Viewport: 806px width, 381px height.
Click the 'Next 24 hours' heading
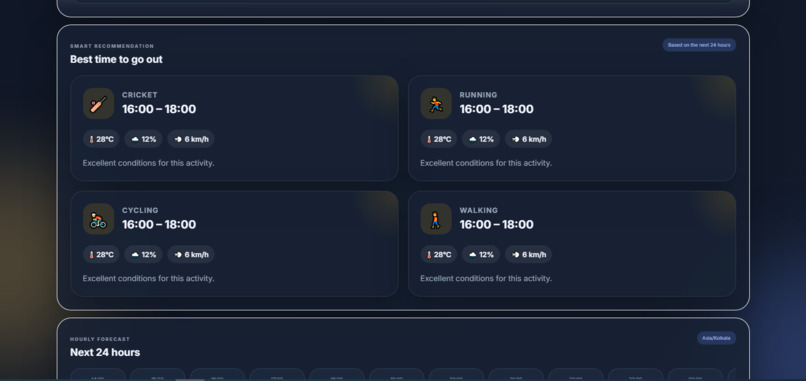click(x=105, y=352)
